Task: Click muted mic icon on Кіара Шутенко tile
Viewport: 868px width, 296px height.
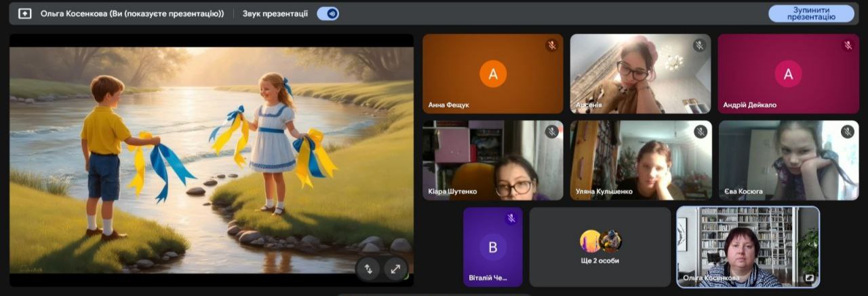Action: point(552,132)
